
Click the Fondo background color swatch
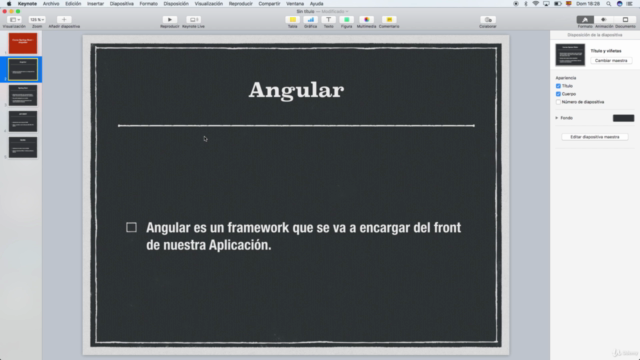tap(623, 118)
